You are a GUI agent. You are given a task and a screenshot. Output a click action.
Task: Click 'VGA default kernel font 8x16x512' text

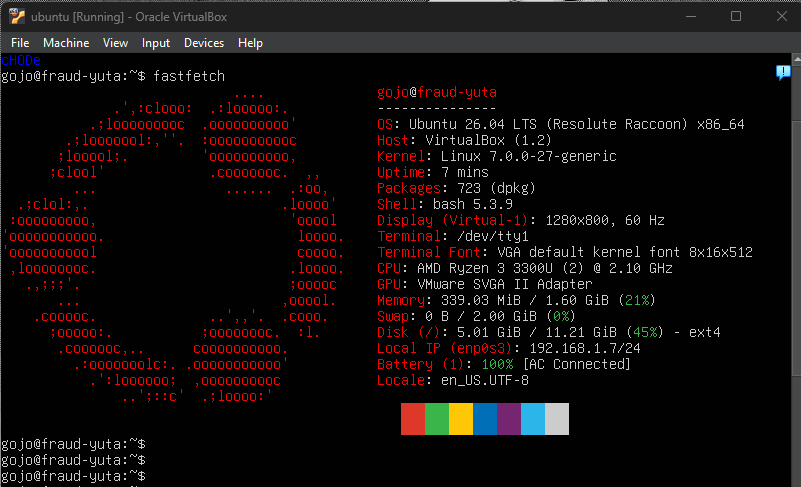625,252
